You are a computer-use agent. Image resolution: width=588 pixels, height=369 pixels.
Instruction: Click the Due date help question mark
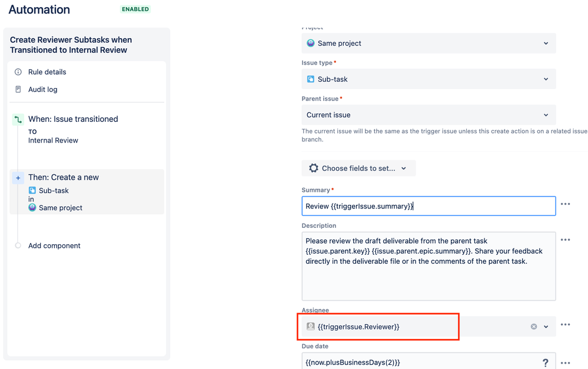pyautogui.click(x=545, y=363)
